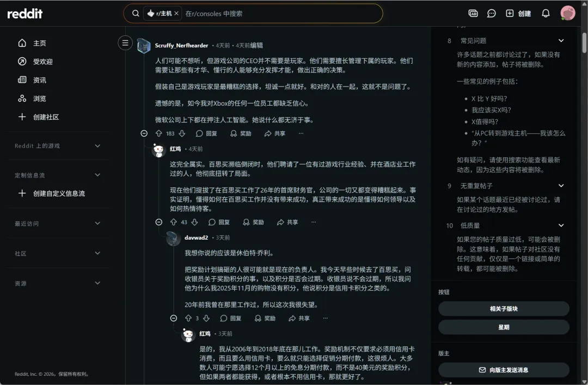This screenshot has width=588, height=385.
Task: Open more options on davwad2 comment
Action: 326,318
